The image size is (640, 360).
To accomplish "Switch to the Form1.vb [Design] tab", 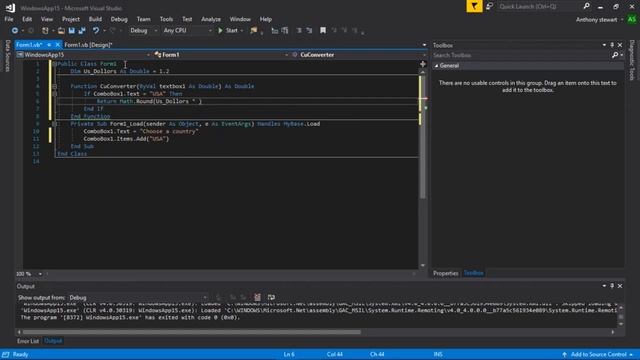I will 88,45.
